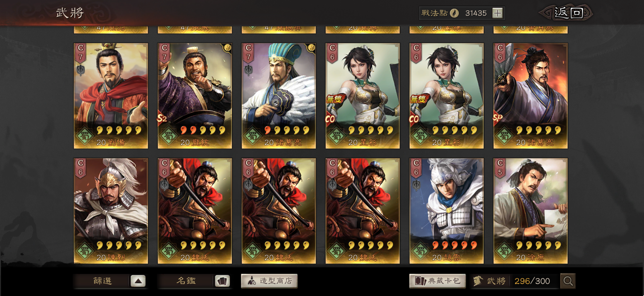Open the magnifier search icon beside 296/300
644x296 pixels.
(x=568, y=281)
